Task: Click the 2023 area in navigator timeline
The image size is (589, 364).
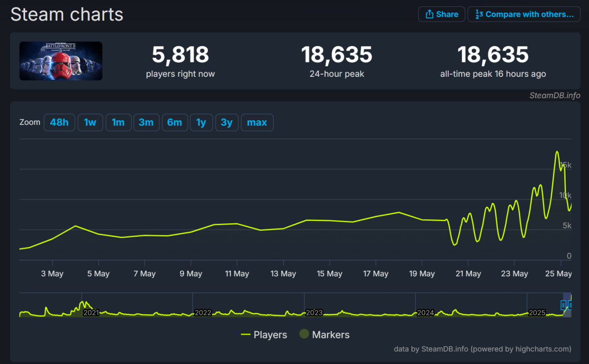Action: [x=314, y=313]
